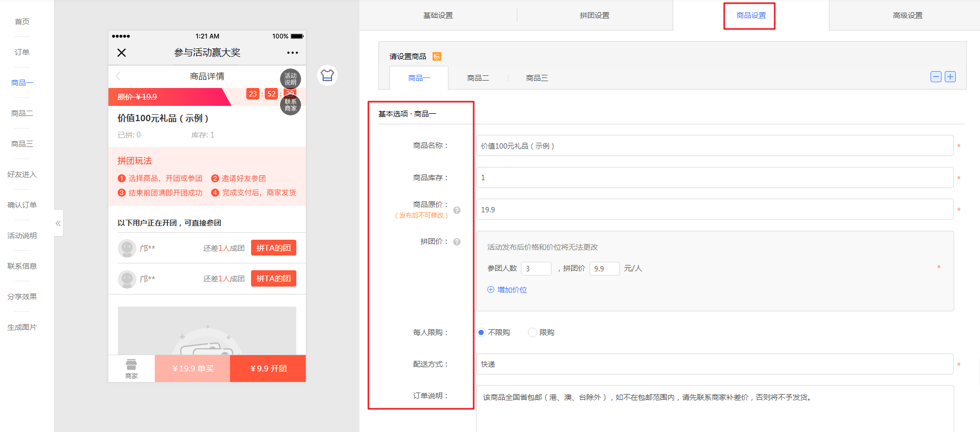980x432 pixels.
Task: Click 确认订单 in the left sidebar
Action: pyautogui.click(x=22, y=205)
